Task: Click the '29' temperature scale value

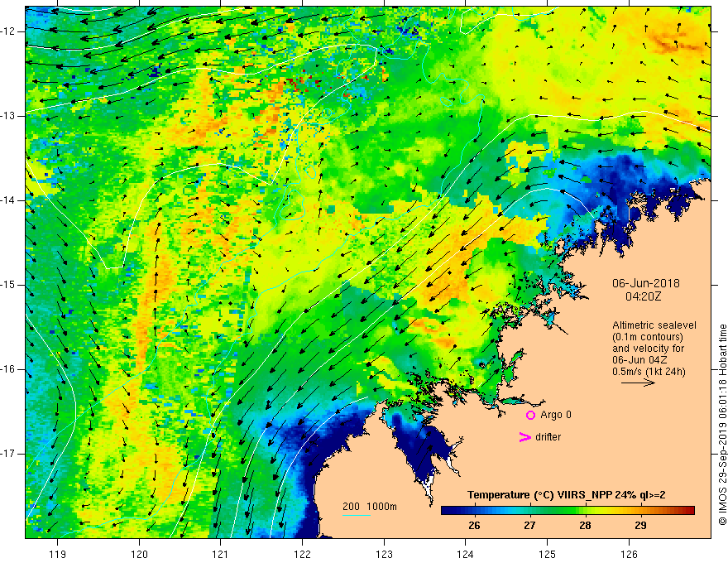Action: click(x=640, y=526)
